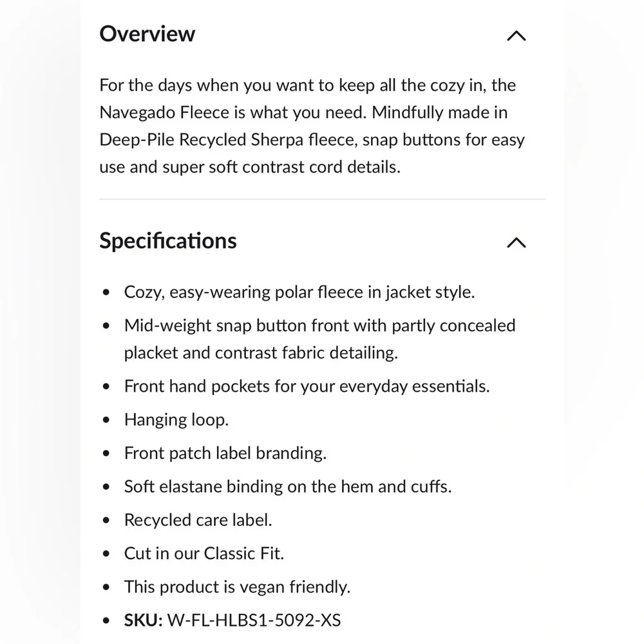Collapse the Overview section chevron

[x=516, y=36]
